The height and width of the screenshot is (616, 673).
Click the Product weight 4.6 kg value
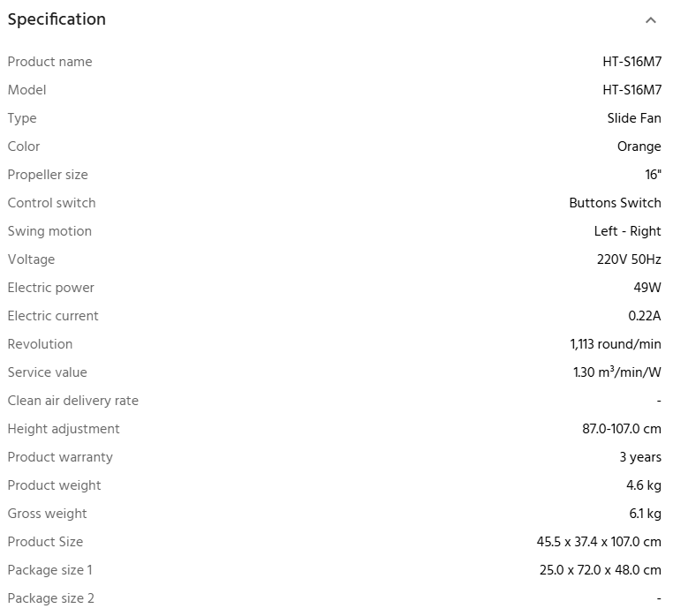pyautogui.click(x=643, y=485)
